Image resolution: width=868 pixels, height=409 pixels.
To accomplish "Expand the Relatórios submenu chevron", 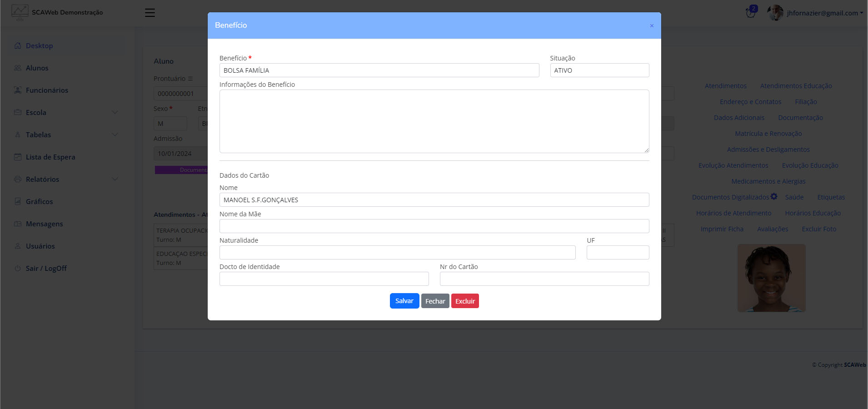I will (115, 179).
